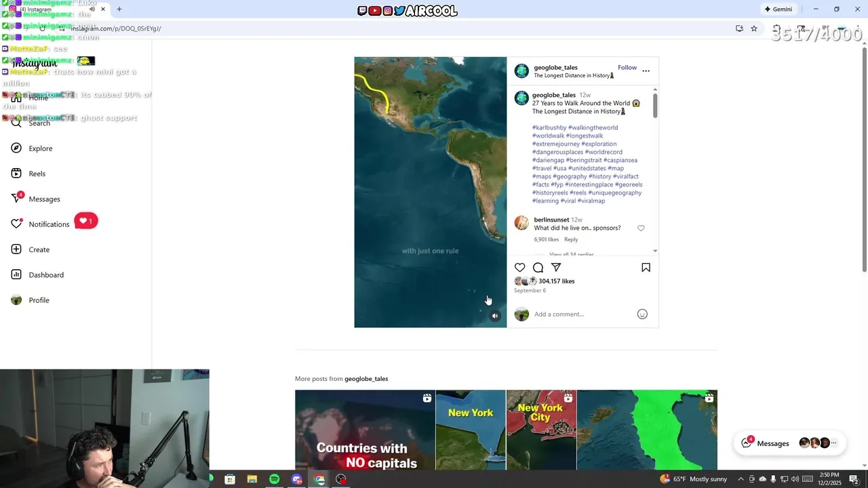View the 304,157 likes list

(x=556, y=281)
